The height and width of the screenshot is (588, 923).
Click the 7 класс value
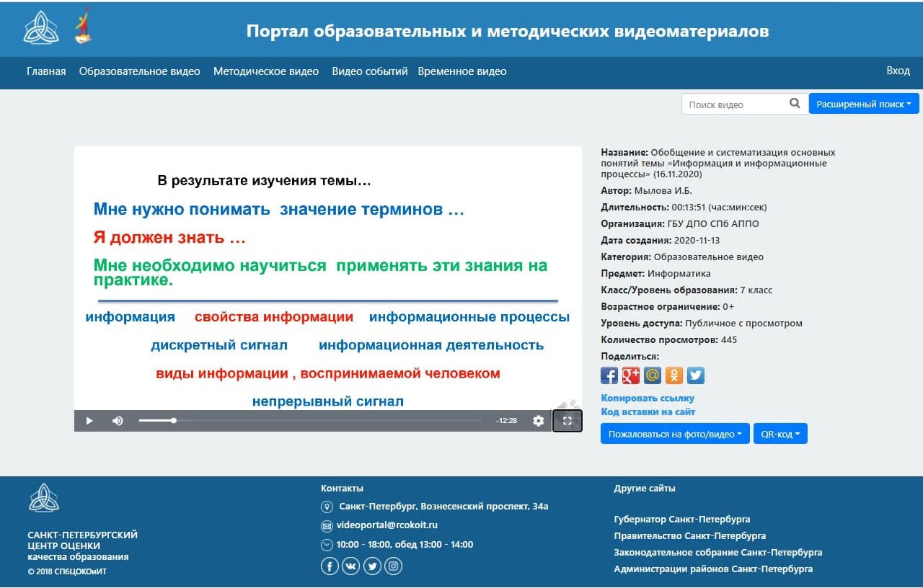pyautogui.click(x=756, y=290)
